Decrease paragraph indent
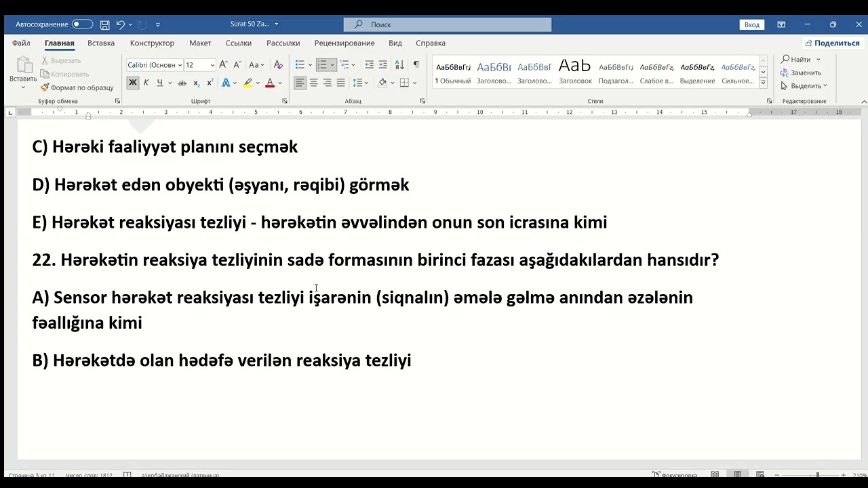 [369, 65]
